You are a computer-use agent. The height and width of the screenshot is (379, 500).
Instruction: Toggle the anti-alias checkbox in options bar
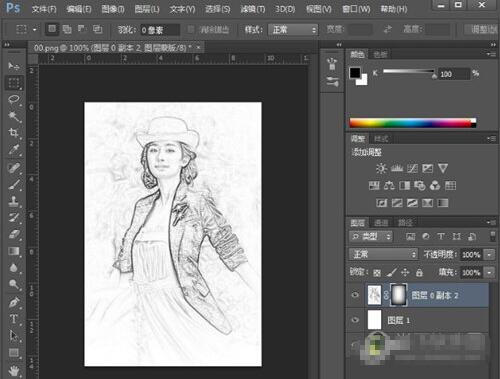tap(191, 29)
